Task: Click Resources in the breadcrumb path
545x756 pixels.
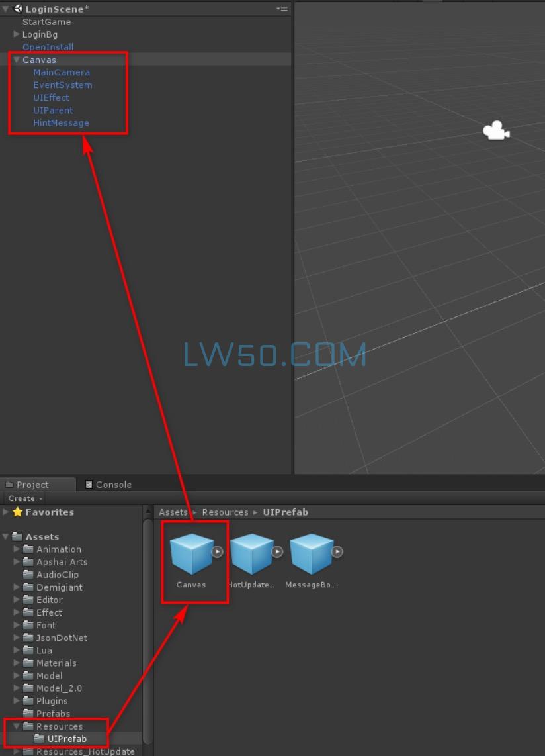Action: [x=225, y=512]
